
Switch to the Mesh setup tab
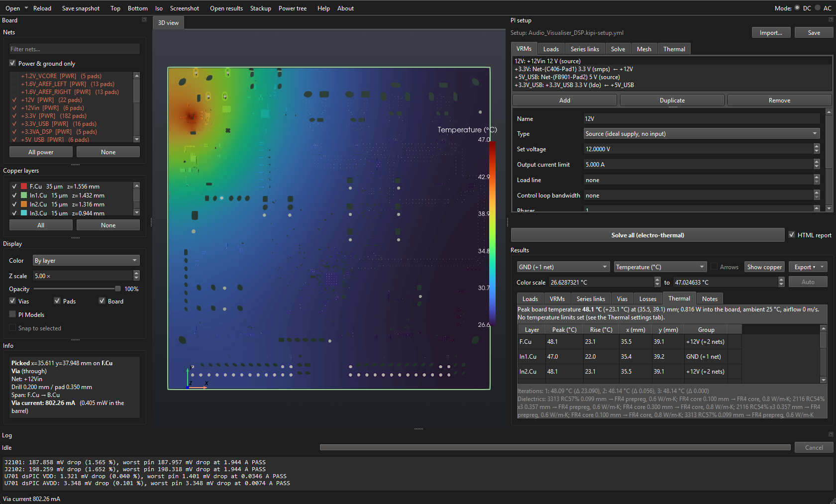point(644,49)
